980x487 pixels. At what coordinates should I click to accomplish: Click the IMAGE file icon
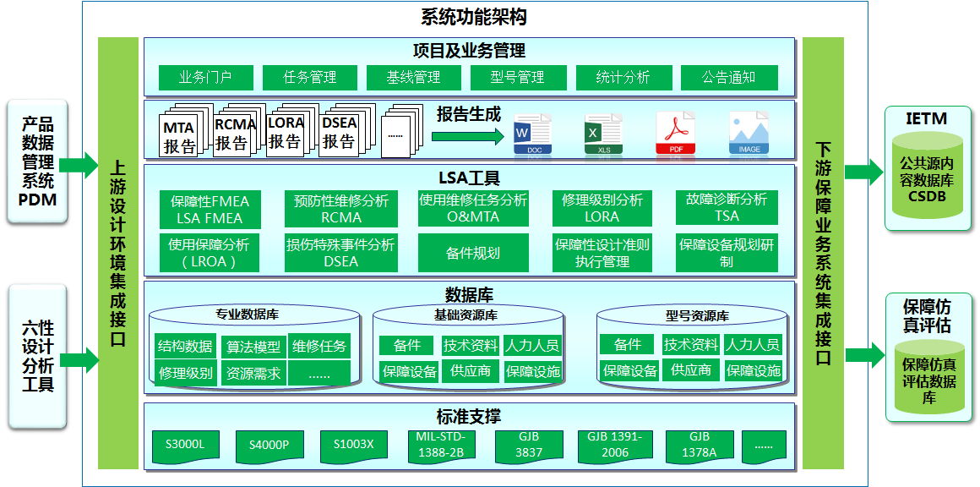point(749,133)
